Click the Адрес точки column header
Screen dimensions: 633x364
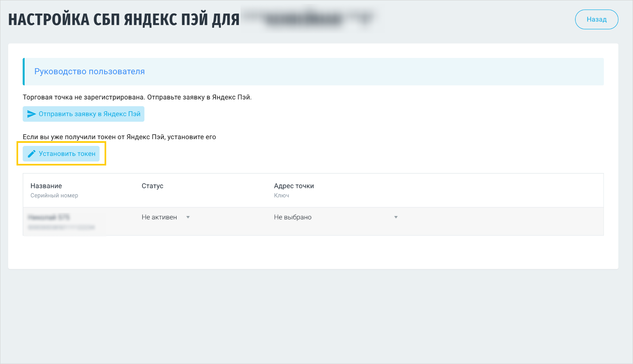point(294,186)
